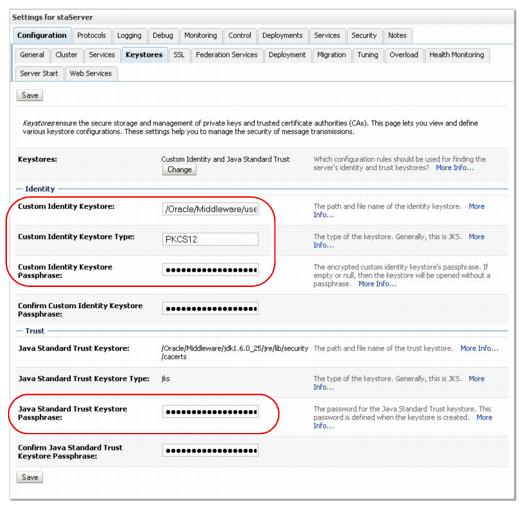Select the General sub-tab

(32, 55)
